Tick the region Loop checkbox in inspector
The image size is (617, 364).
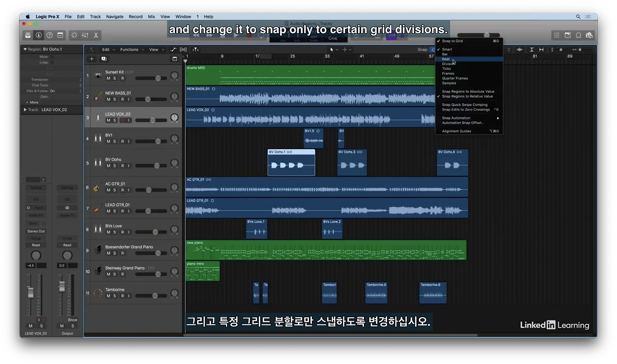(52, 62)
